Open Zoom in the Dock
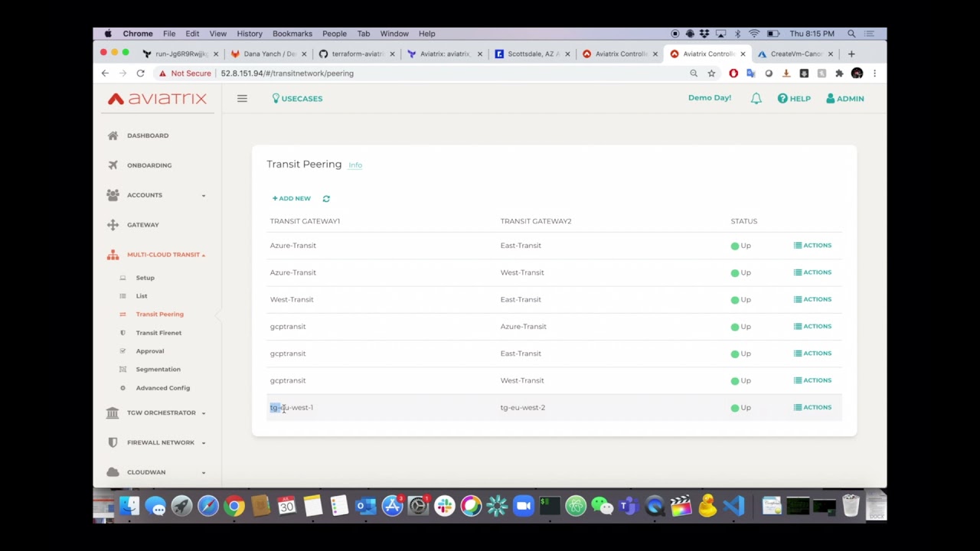Screen dimensions: 980x551 pyautogui.click(x=523, y=506)
